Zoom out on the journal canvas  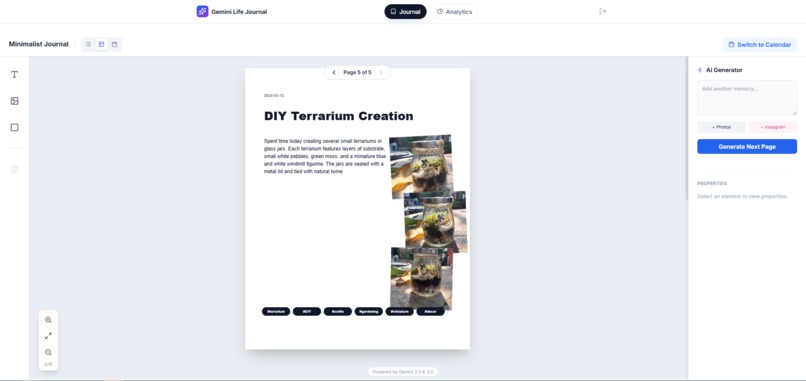point(48,352)
